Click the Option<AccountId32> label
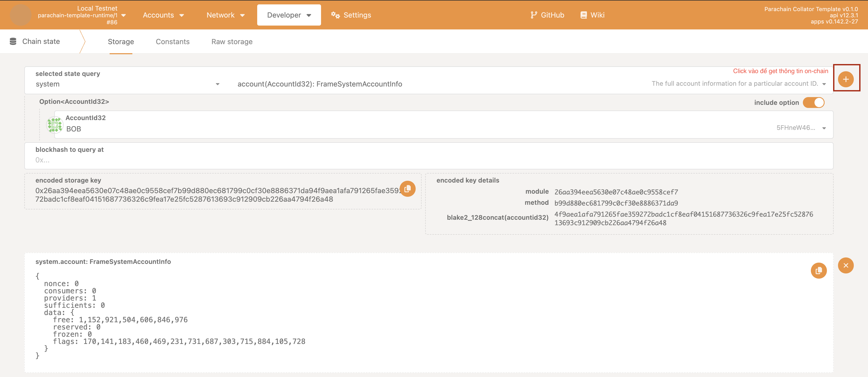The image size is (868, 377). (x=74, y=102)
